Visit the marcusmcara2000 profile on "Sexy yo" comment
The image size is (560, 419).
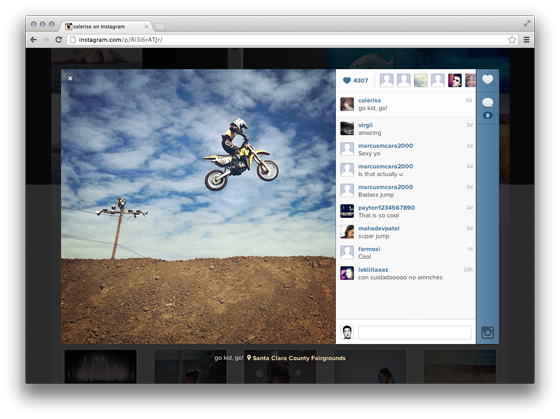(385, 146)
